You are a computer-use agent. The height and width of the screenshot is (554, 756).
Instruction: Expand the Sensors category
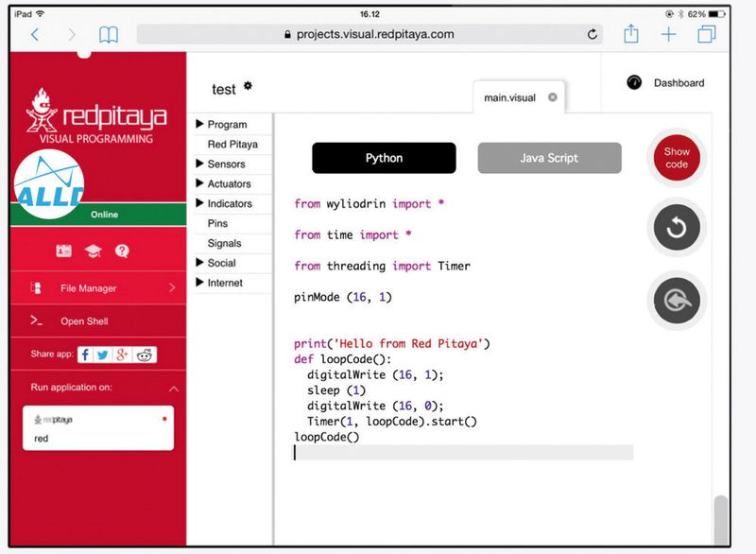[x=223, y=164]
